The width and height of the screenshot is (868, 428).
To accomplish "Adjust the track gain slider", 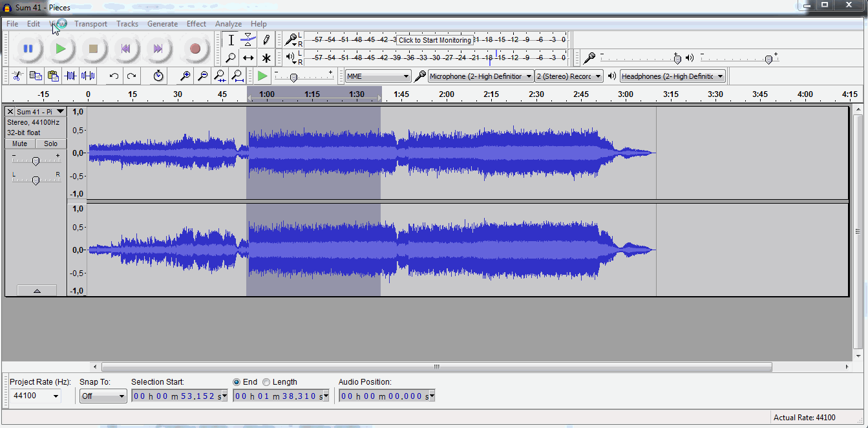I will tap(36, 160).
